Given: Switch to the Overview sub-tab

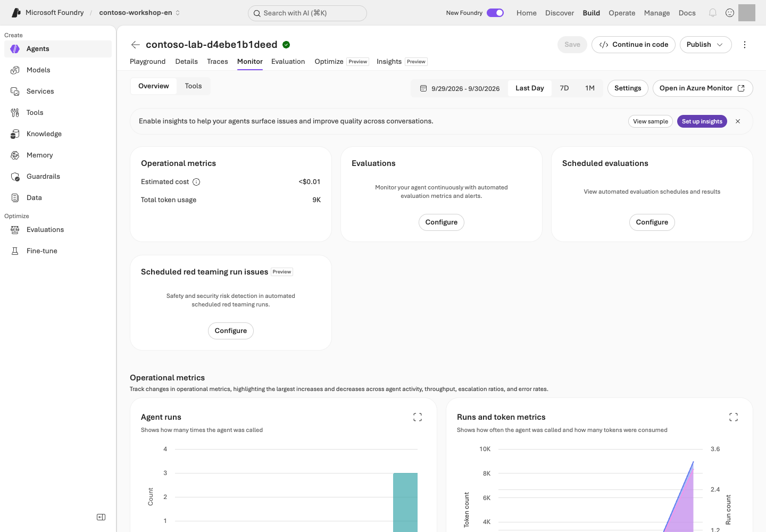Looking at the screenshot, I should point(154,86).
